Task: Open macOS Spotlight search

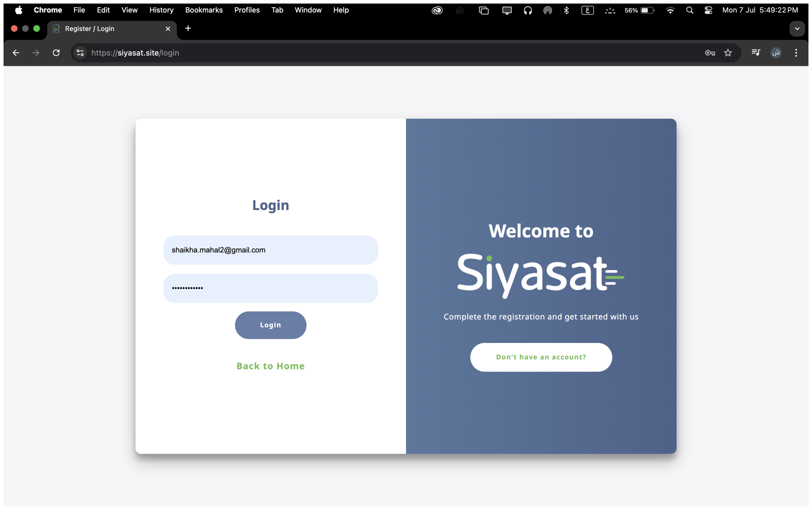Action: click(x=690, y=10)
